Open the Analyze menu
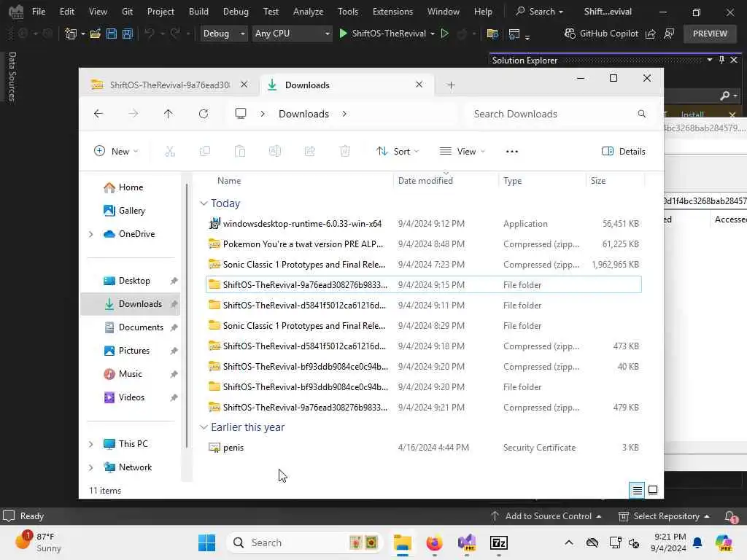This screenshot has width=747, height=560. pyautogui.click(x=308, y=12)
